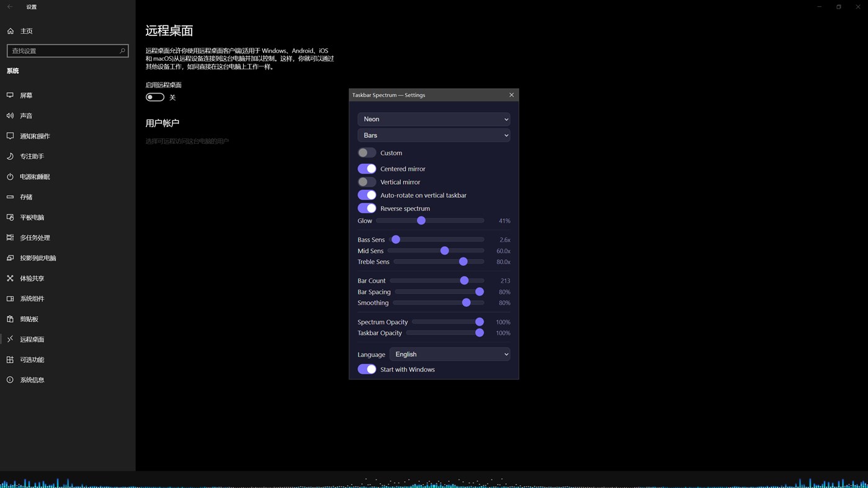Click the Treble Sens slider handle

coord(463,262)
